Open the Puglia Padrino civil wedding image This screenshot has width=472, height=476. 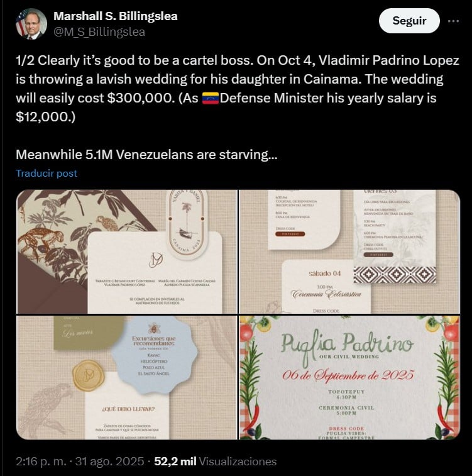point(349,377)
